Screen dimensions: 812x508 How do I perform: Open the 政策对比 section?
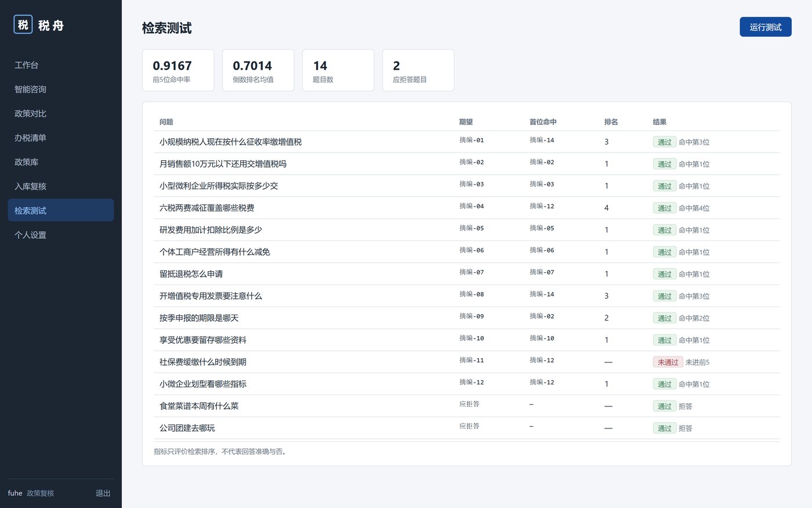[x=61, y=114]
